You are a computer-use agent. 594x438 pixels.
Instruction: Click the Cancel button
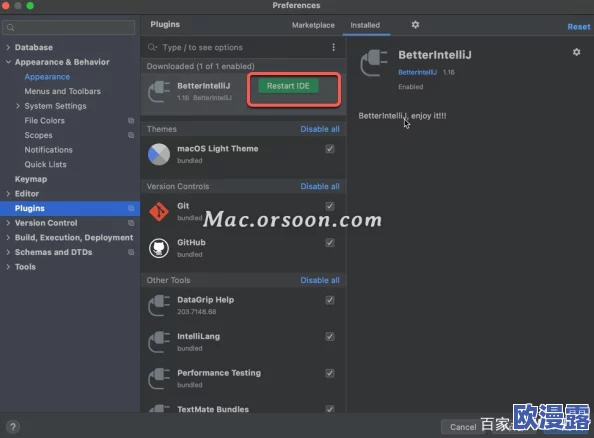tap(463, 427)
